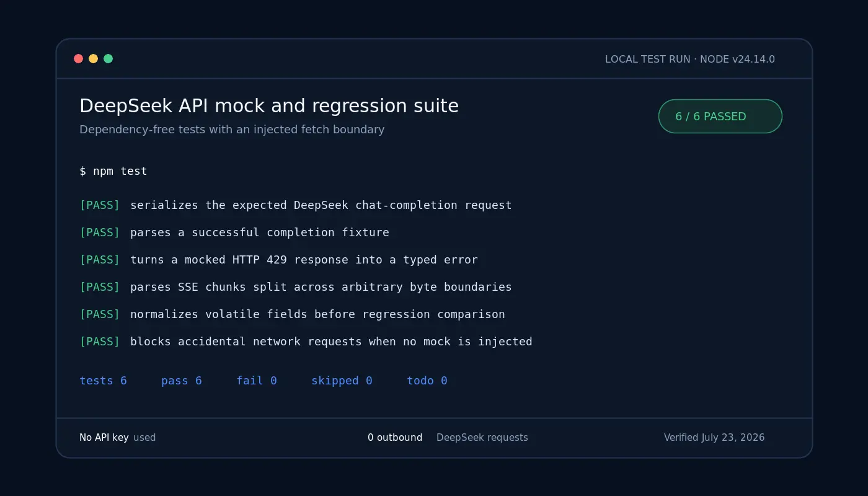Click the red close window dot
868x496 pixels.
tap(78, 59)
